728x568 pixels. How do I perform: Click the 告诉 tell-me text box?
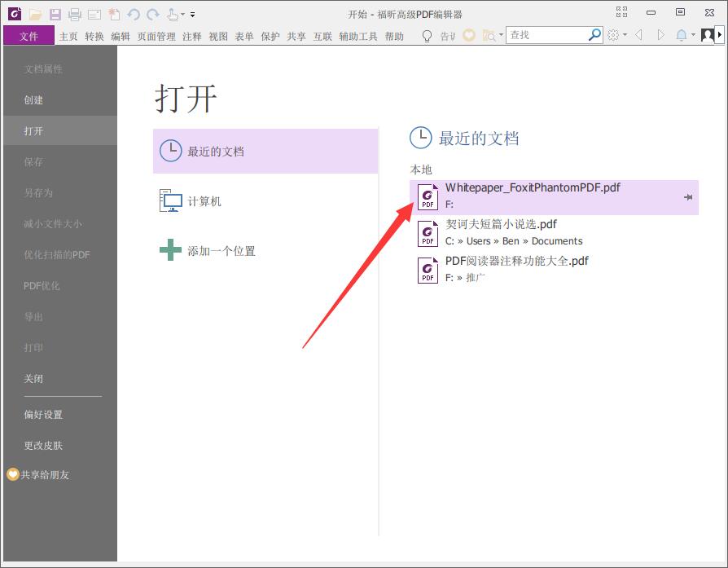(448, 36)
